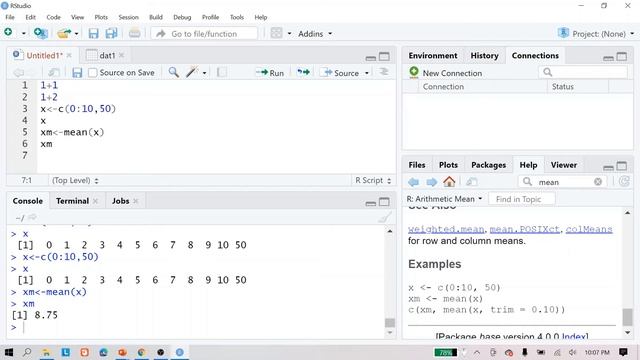
Task: Click New Connection button
Action: [x=446, y=73]
